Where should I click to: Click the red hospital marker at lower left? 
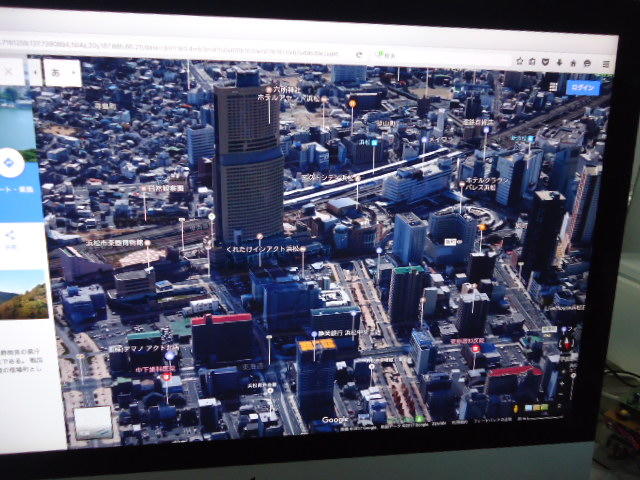166,377
